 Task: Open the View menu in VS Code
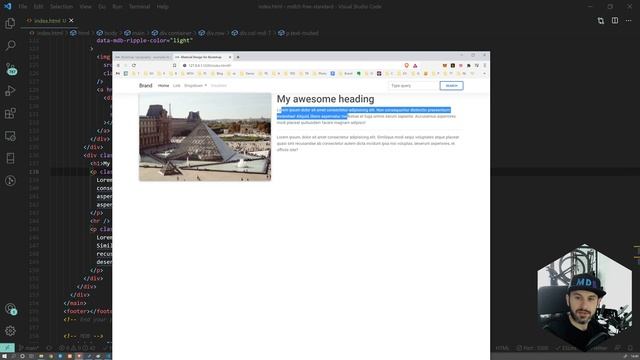85,7
